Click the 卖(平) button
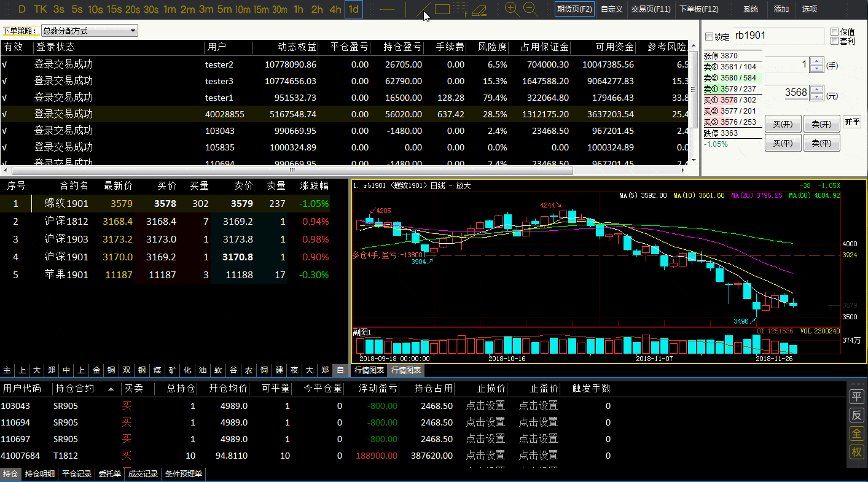Image resolution: width=868 pixels, height=482 pixels. pyautogui.click(x=821, y=143)
